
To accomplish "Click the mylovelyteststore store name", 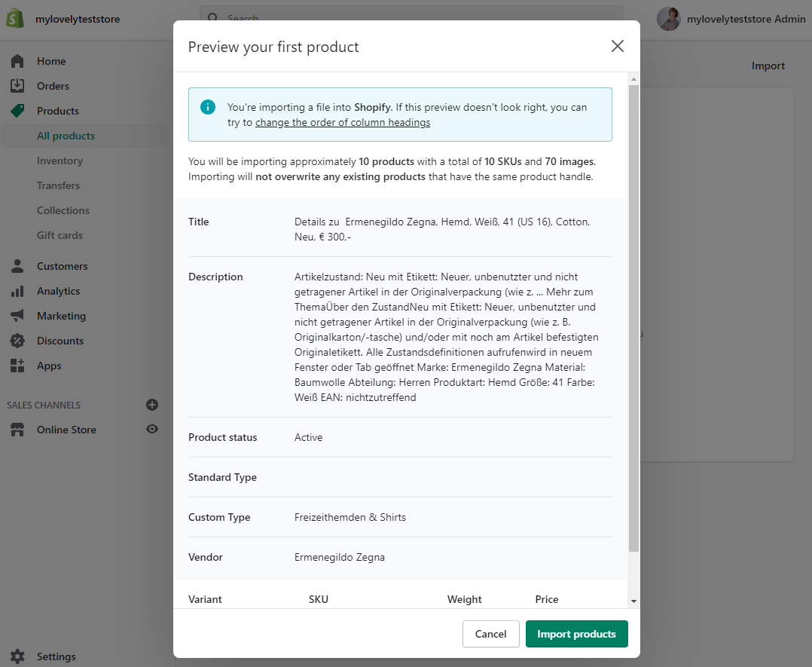I will 78,19.
